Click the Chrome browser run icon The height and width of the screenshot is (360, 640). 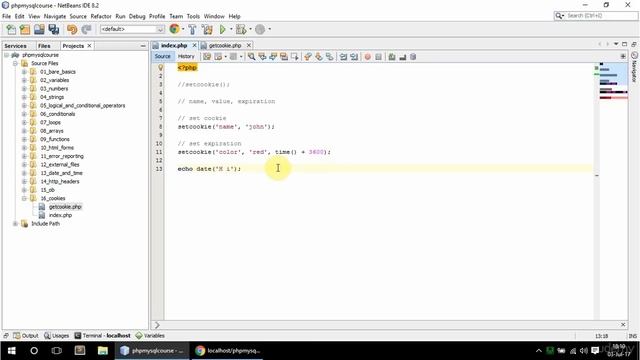(x=174, y=29)
